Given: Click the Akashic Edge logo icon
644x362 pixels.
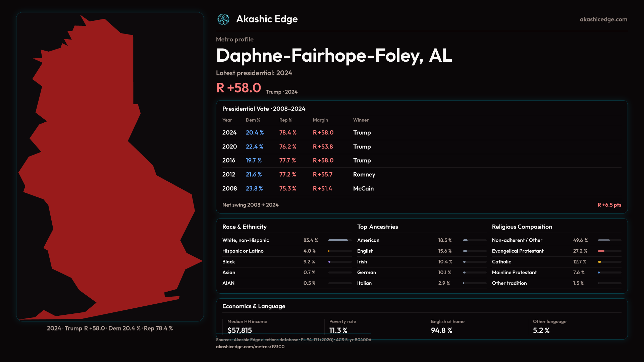Looking at the screenshot, I should 223,19.
